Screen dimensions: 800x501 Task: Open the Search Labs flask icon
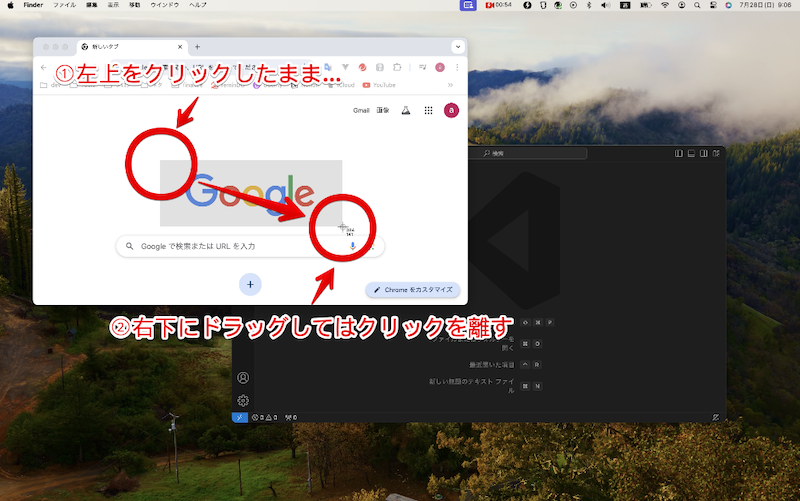(x=406, y=110)
